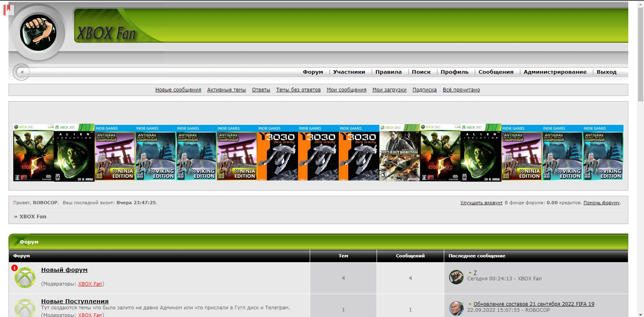This screenshot has height=317, width=644.
Task: Open the Форум menu item
Action: (313, 72)
